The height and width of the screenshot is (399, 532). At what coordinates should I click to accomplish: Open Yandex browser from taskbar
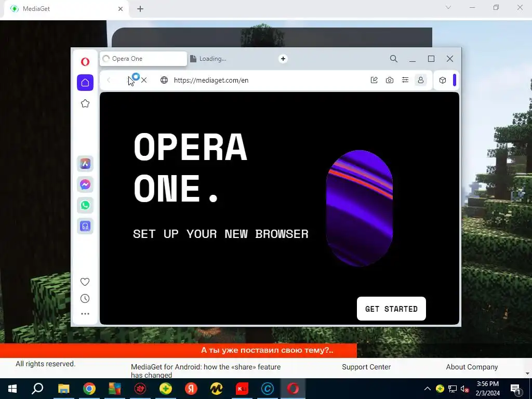[191, 389]
